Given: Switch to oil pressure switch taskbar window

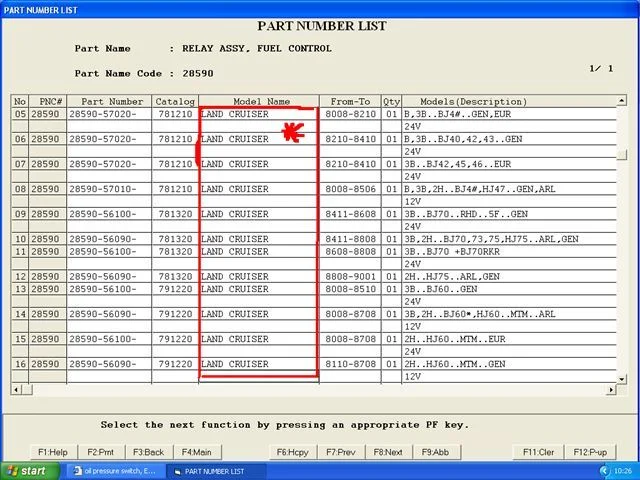Looking at the screenshot, I should click(x=116, y=471).
